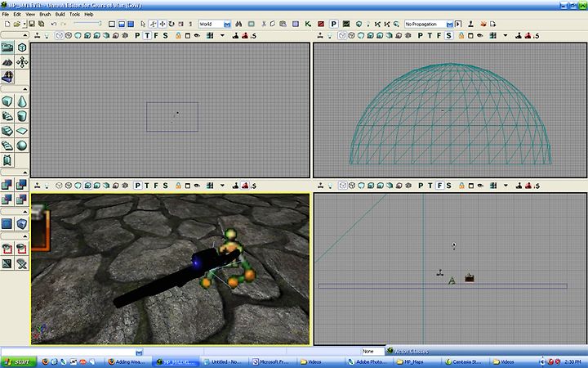Click the Windows Start button
Image resolution: width=588 pixels, height=368 pixels.
[x=18, y=362]
